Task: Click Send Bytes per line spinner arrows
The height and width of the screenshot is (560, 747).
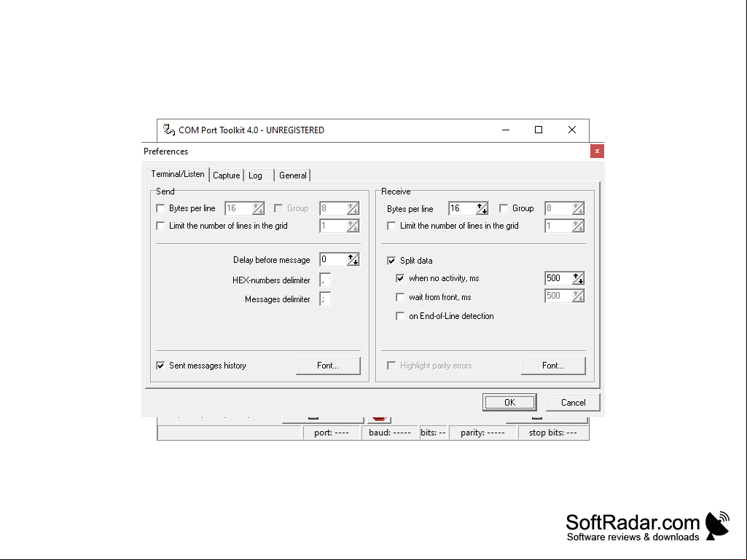Action: pyautogui.click(x=258, y=208)
